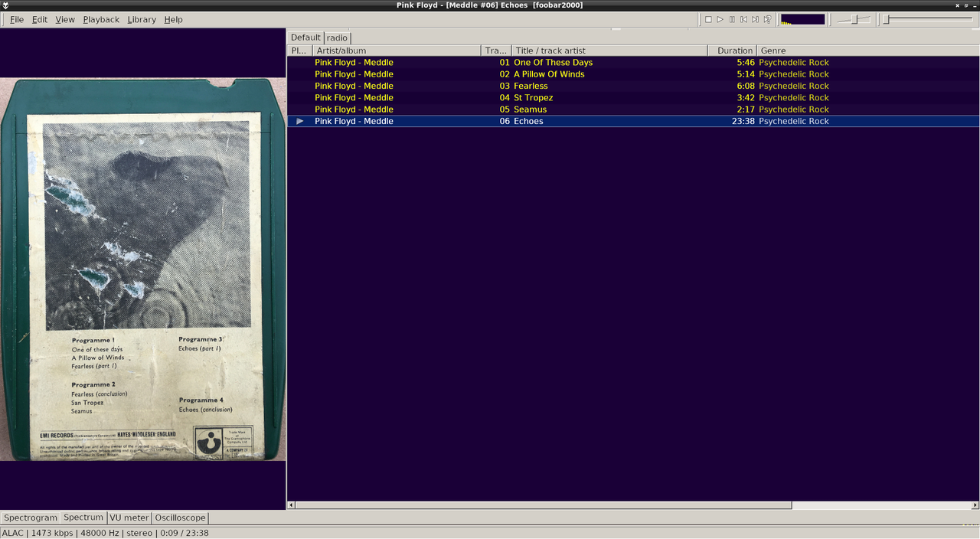Click the Meddle album art image
980x539 pixels.
tap(142, 269)
